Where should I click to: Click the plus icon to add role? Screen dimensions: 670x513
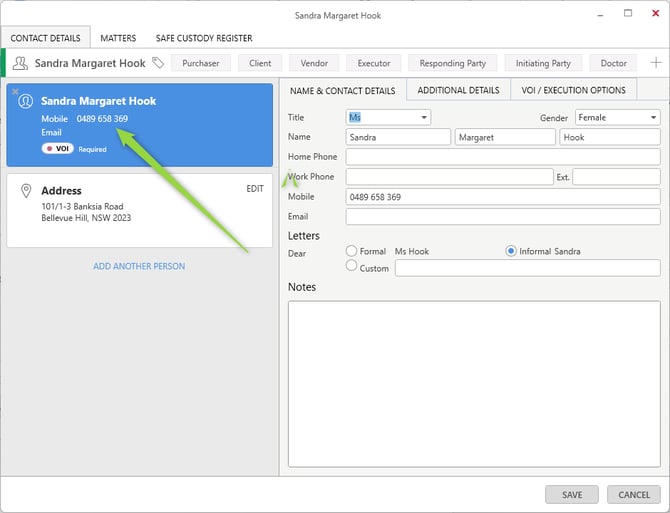655,63
